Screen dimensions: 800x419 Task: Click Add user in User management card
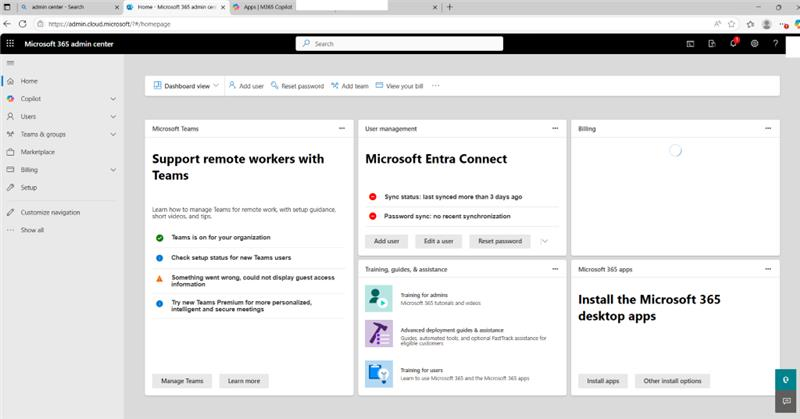coord(387,241)
